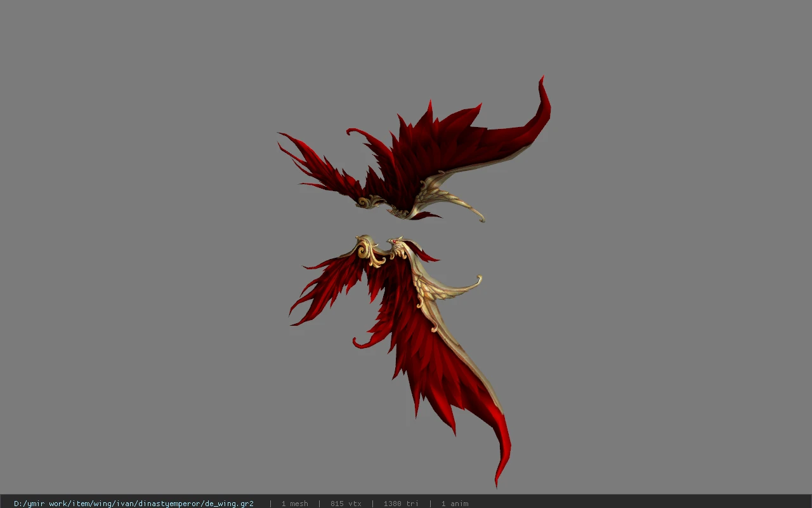The image size is (812, 508).
Task: Click the de_wing.gr2 file path in status bar
Action: [134, 504]
